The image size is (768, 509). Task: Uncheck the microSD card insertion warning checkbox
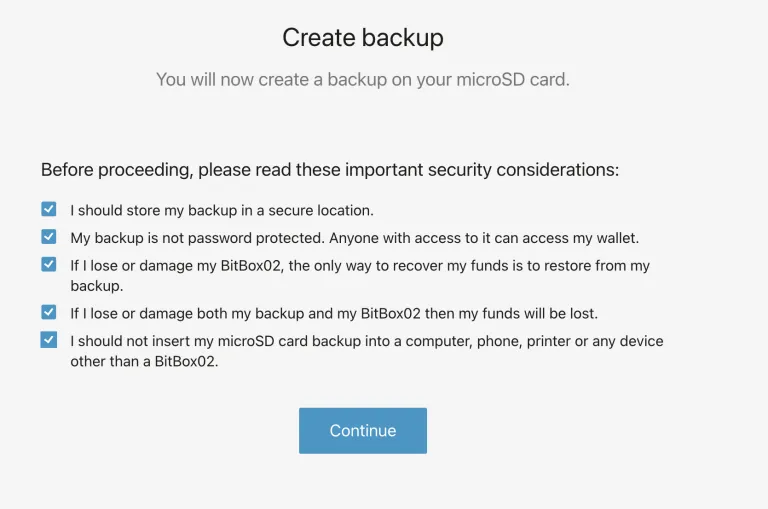[49, 340]
